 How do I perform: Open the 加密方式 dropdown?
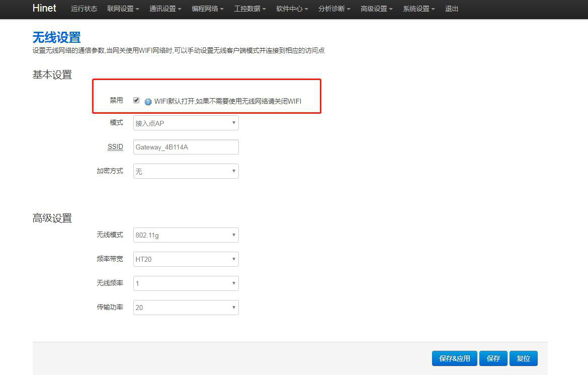tap(186, 171)
